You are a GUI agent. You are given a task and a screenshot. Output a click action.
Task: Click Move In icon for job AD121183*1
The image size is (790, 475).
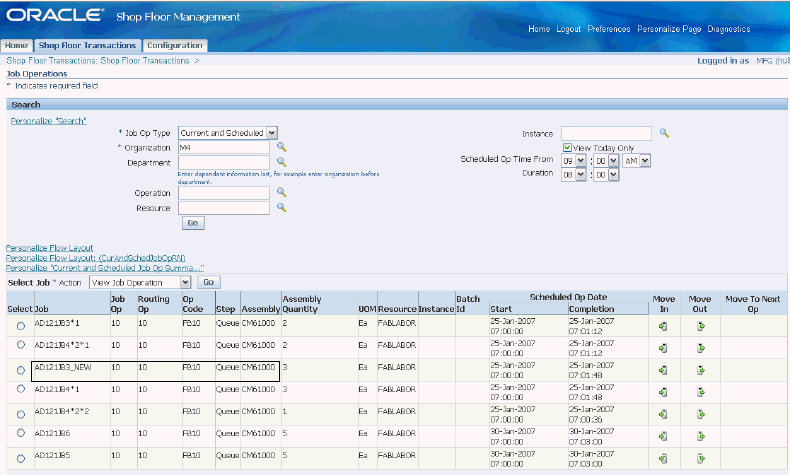(x=663, y=326)
